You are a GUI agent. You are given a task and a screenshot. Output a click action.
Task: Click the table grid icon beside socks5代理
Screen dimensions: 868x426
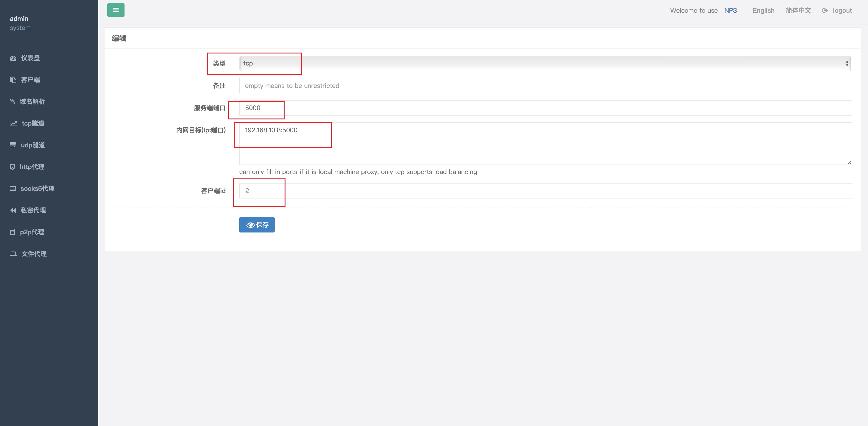point(13,189)
